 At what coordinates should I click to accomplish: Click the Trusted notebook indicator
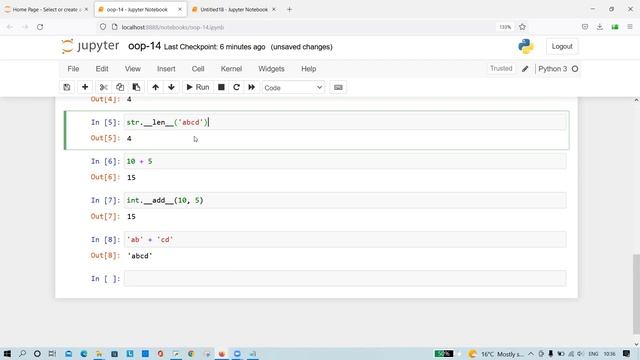(x=501, y=69)
